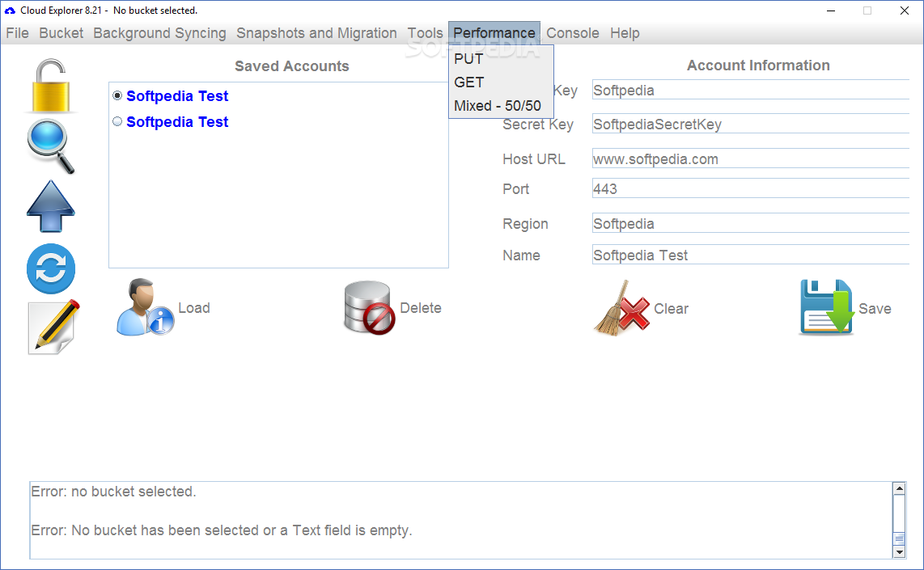Close the Cloud Explorer window
Screen dimensions: 924x570
click(905, 11)
